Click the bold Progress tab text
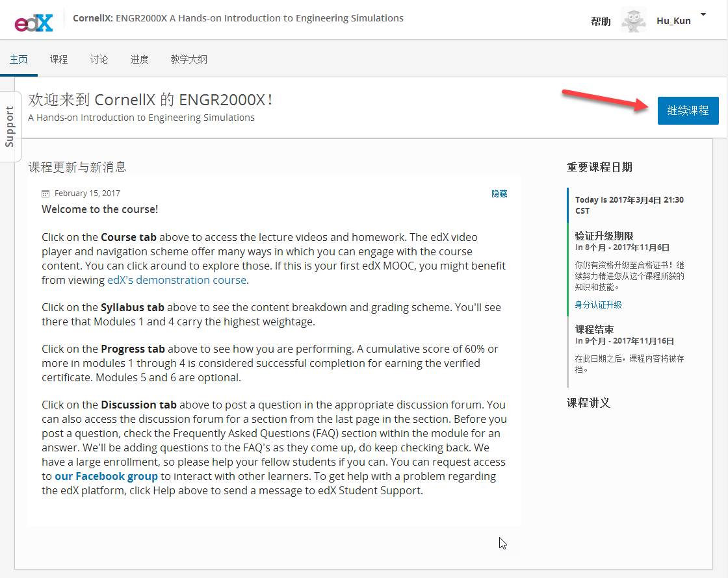Image resolution: width=728 pixels, height=578 pixels. pos(133,349)
